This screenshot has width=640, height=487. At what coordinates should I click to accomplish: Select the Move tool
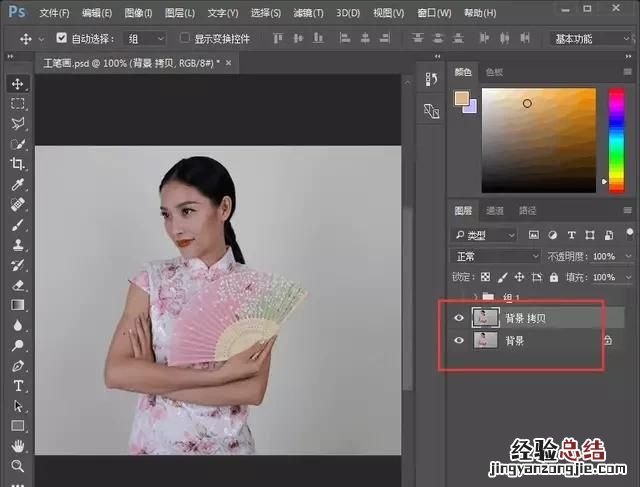(x=18, y=84)
